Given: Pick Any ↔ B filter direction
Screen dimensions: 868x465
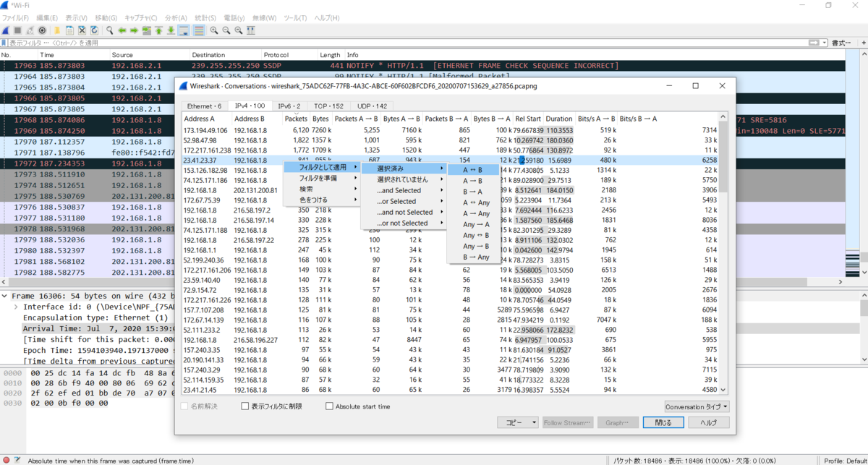Looking at the screenshot, I should (474, 235).
